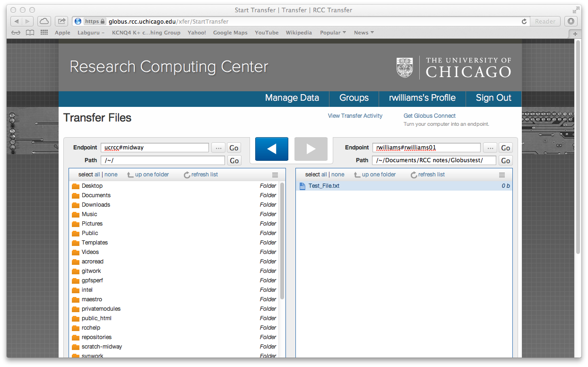Image resolution: width=588 pixels, height=367 pixels.
Task: Click the Safari forward navigation arrow
Action: pyautogui.click(x=28, y=21)
